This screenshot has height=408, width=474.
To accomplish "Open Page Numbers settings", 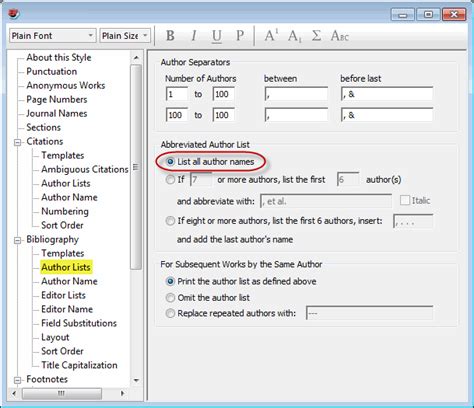I will [x=57, y=99].
